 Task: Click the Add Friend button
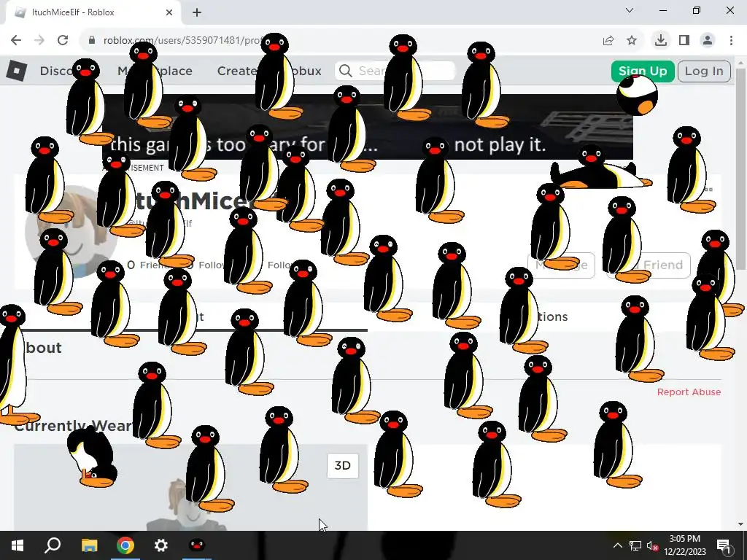pyautogui.click(x=649, y=265)
